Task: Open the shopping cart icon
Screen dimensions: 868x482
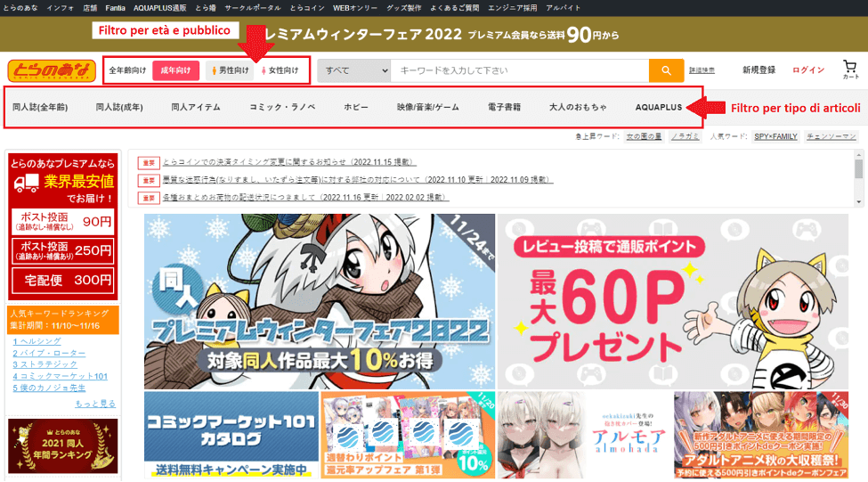Action: pos(849,69)
